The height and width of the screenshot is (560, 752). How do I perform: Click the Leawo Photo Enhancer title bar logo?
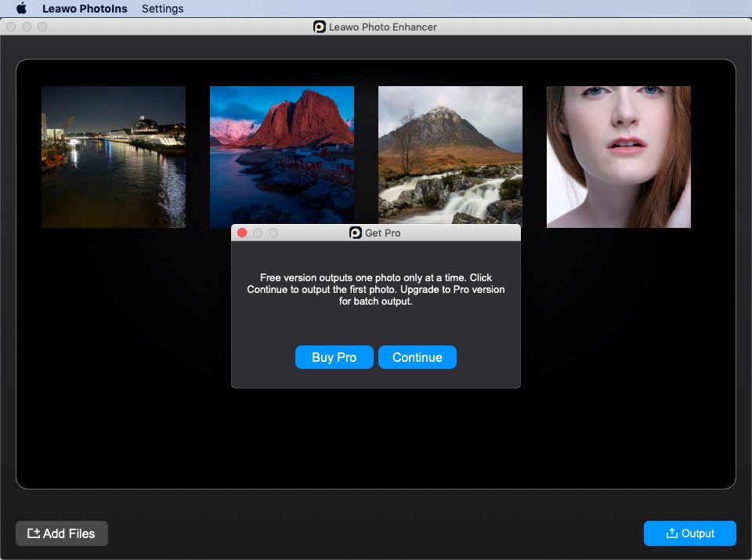[x=320, y=27]
